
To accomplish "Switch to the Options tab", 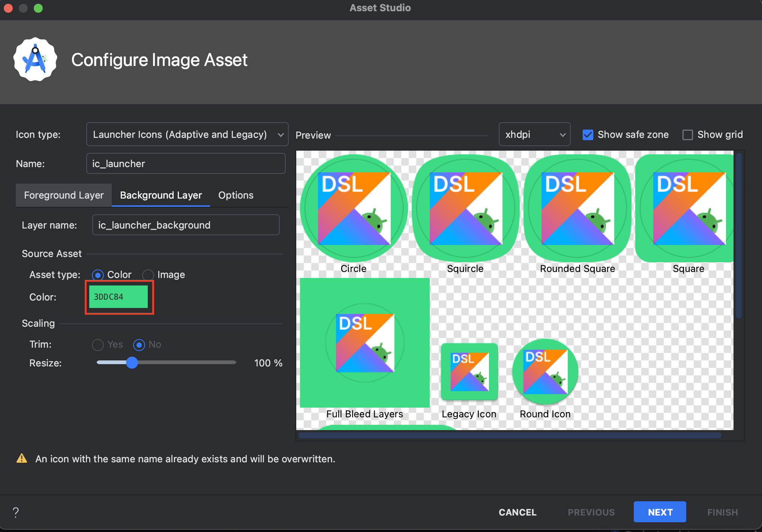I will pos(235,195).
